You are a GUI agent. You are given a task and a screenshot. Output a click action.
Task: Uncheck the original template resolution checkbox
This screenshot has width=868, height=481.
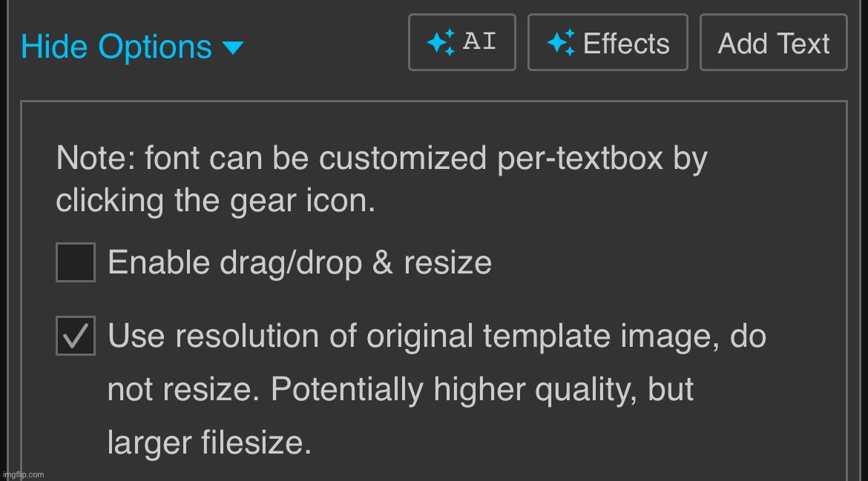[76, 336]
